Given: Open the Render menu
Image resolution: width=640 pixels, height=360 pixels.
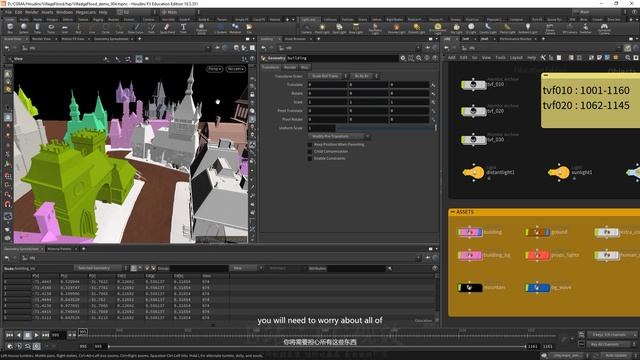Looking at the screenshot, I should pos(31,12).
